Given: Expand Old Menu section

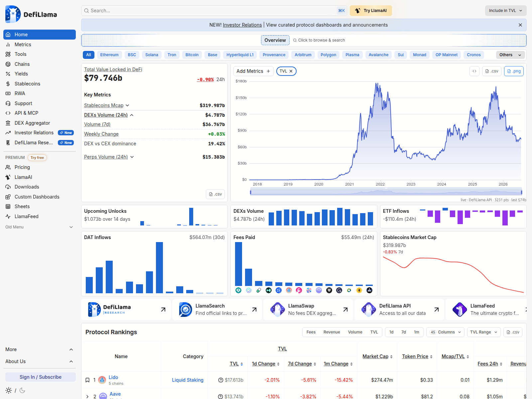Looking at the screenshot, I should [x=40, y=227].
